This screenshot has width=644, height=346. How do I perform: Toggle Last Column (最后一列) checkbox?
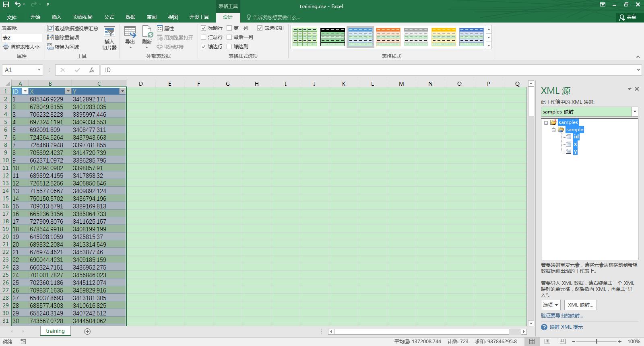coord(229,37)
